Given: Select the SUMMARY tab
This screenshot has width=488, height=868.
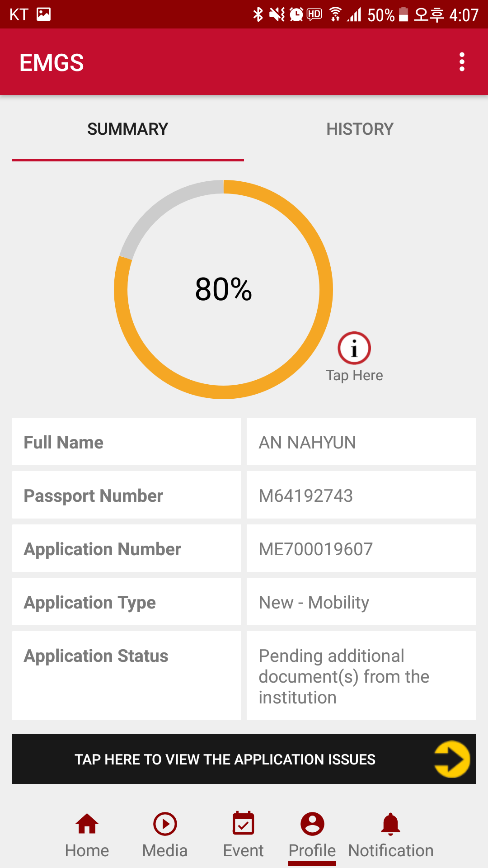Looking at the screenshot, I should click(x=128, y=129).
